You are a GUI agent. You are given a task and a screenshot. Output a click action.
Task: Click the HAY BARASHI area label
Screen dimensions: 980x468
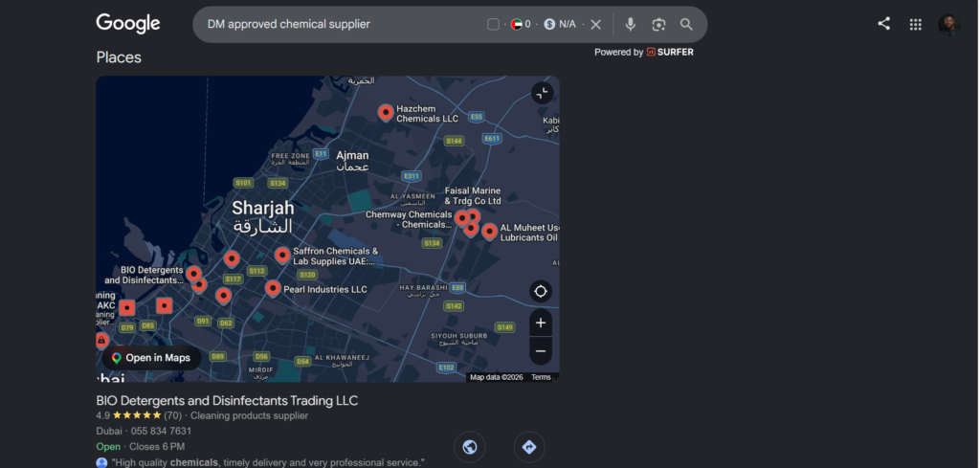(x=424, y=291)
